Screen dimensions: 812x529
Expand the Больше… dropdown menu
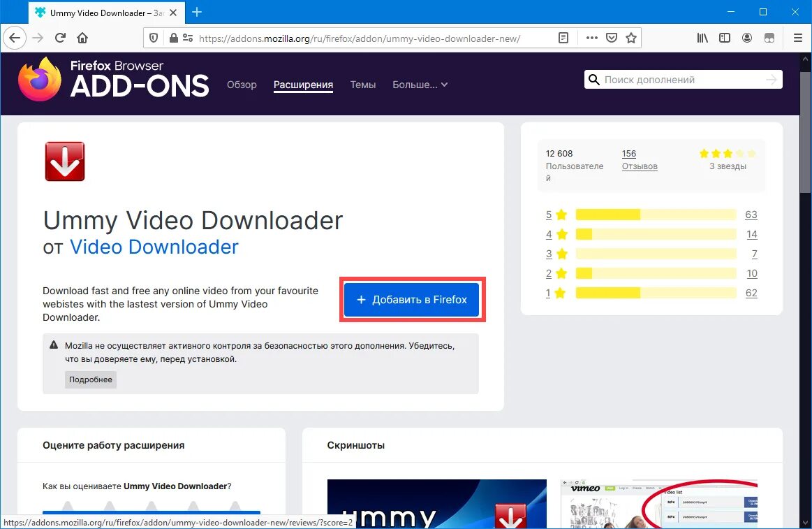pyautogui.click(x=420, y=85)
